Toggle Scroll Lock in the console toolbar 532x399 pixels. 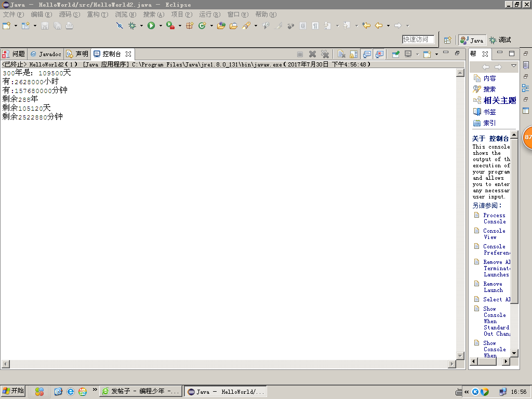[x=354, y=54]
